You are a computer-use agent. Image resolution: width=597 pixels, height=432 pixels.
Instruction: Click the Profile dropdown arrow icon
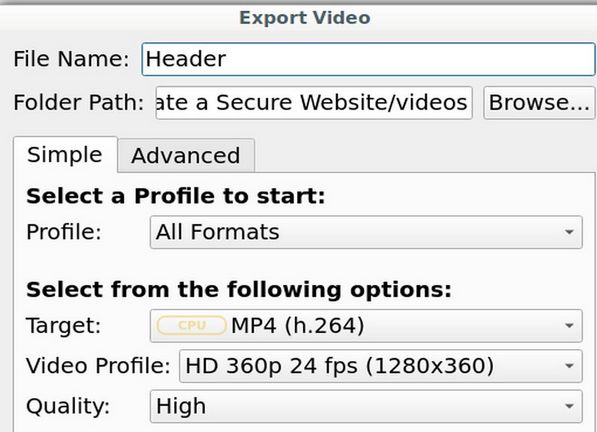(x=569, y=232)
